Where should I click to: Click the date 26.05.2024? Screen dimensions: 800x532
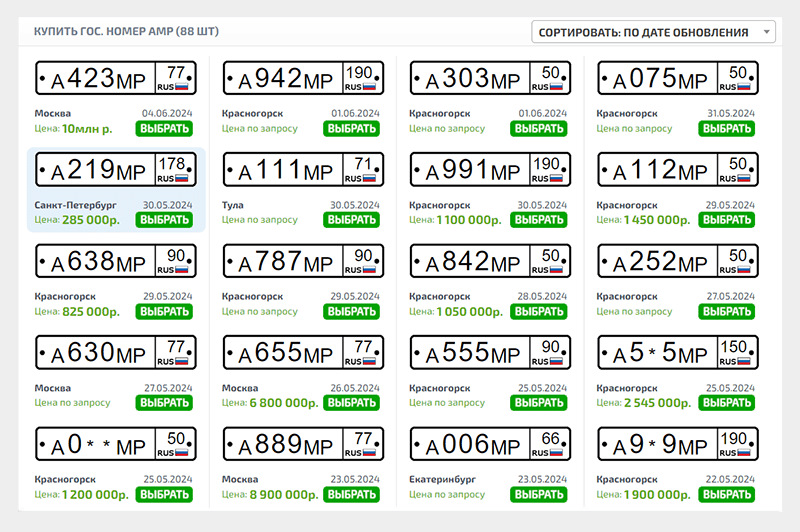click(355, 388)
